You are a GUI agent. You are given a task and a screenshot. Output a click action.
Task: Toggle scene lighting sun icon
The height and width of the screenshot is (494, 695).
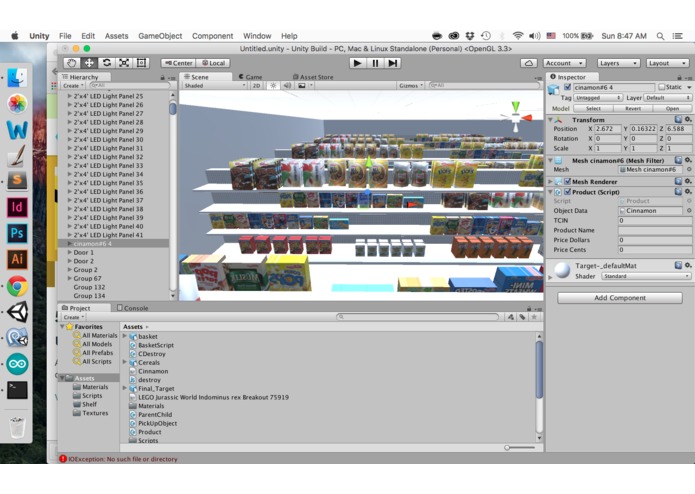point(273,86)
